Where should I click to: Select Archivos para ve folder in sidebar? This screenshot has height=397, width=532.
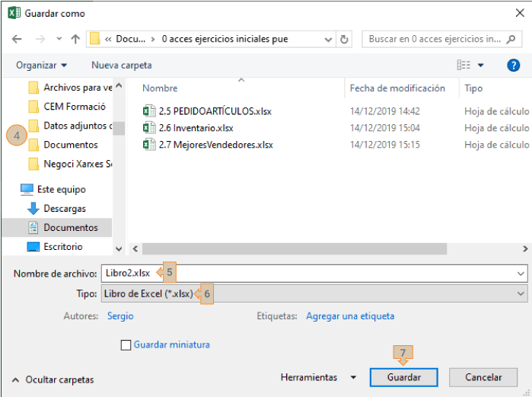pos(70,88)
